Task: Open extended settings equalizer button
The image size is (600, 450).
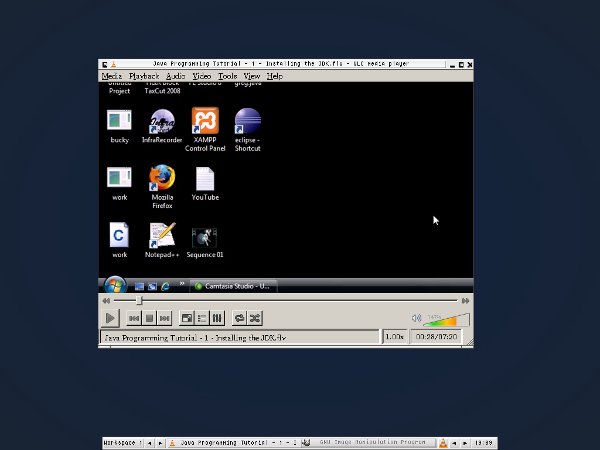Action: click(x=217, y=318)
